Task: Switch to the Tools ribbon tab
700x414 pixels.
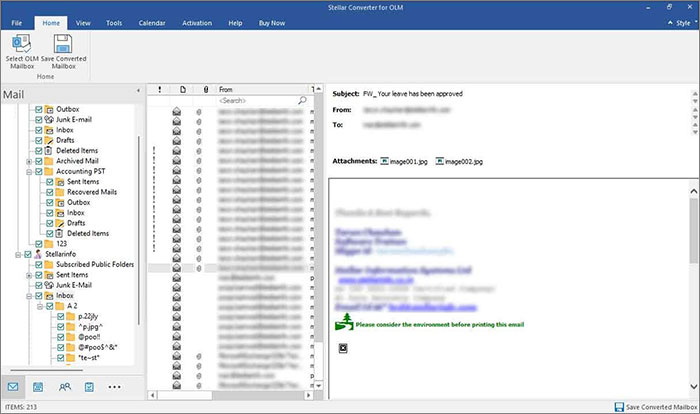Action: coord(114,23)
